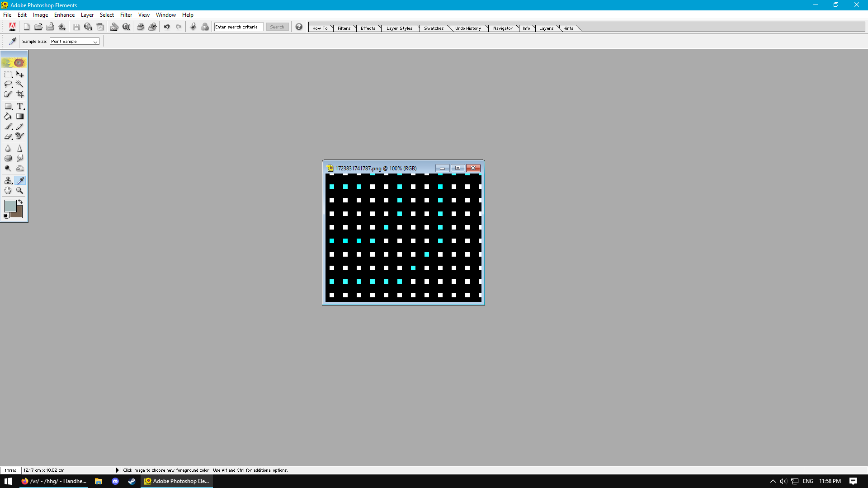This screenshot has height=488, width=868.
Task: Select the Move tool
Action: 20,74
